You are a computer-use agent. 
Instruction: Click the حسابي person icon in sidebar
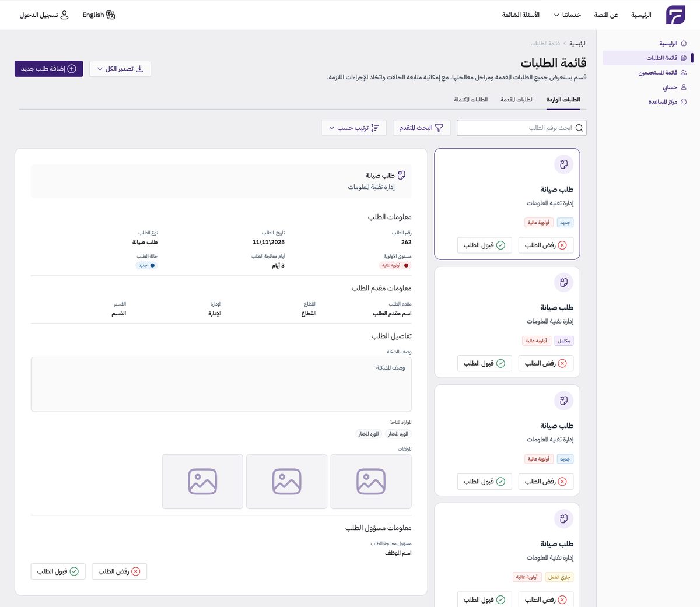[x=684, y=87]
